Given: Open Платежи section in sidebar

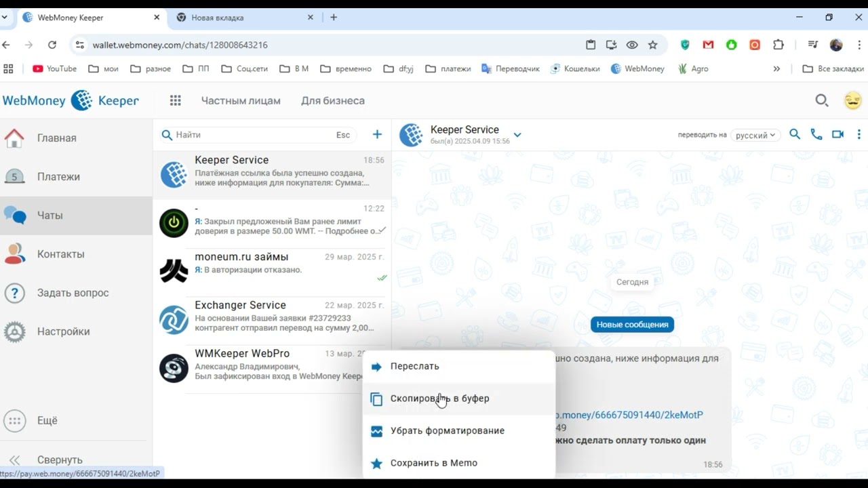Looking at the screenshot, I should pyautogui.click(x=76, y=176).
